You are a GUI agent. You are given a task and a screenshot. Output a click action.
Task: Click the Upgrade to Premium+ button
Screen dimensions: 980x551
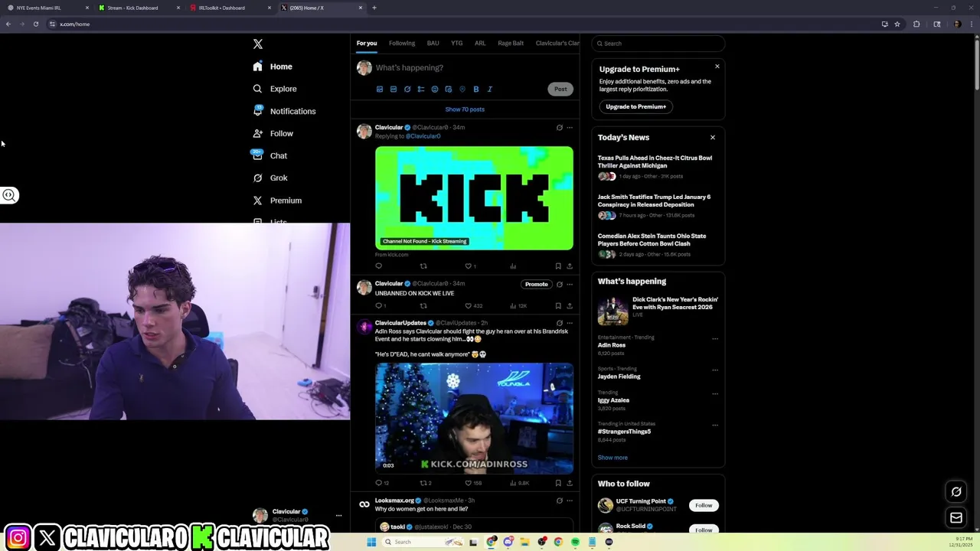tap(636, 106)
